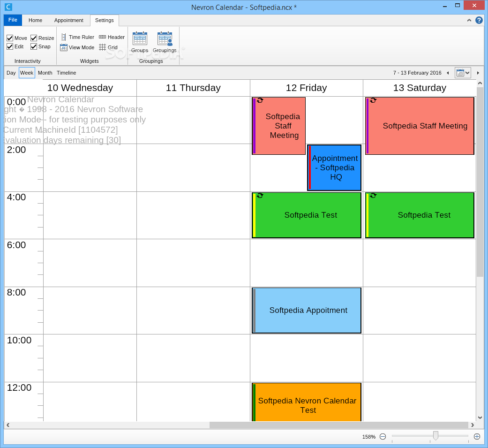Screen dimensions: 488x448
Task: Select Saturday's Softpedia Staff Meeting appointment
Action: click(x=420, y=126)
